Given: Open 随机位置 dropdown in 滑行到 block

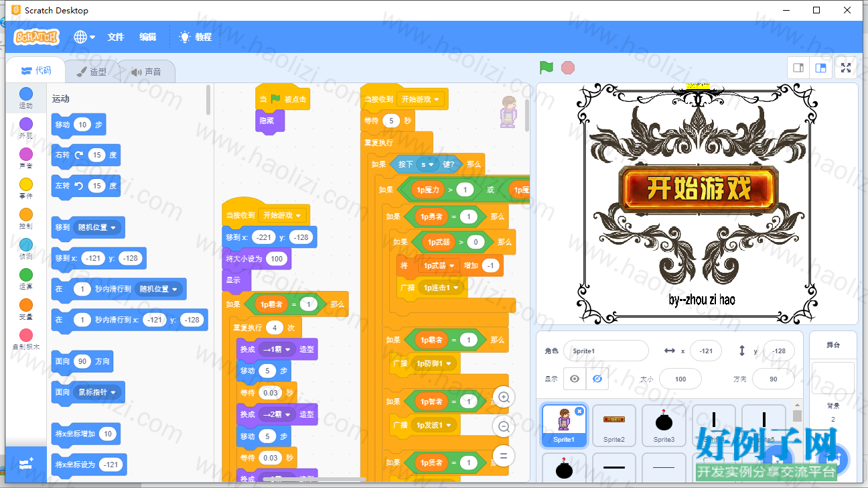Looking at the screenshot, I should click(159, 289).
